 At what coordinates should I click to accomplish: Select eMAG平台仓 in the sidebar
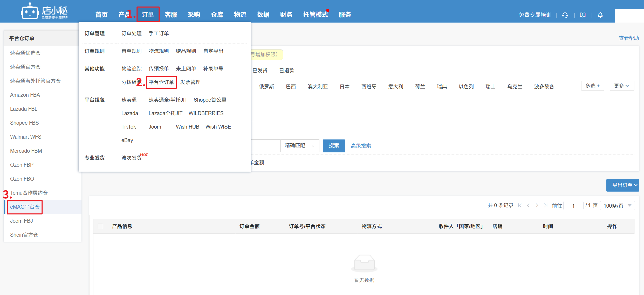25,207
